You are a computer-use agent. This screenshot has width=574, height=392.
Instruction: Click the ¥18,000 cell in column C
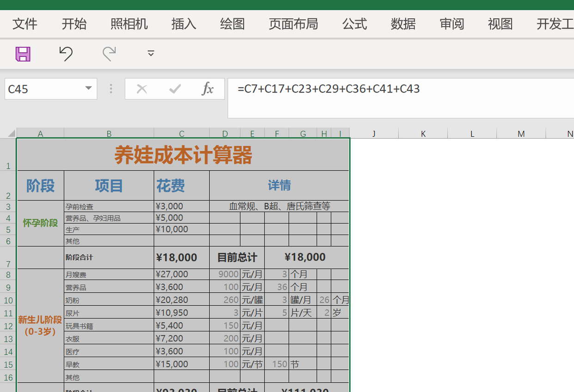(x=182, y=257)
